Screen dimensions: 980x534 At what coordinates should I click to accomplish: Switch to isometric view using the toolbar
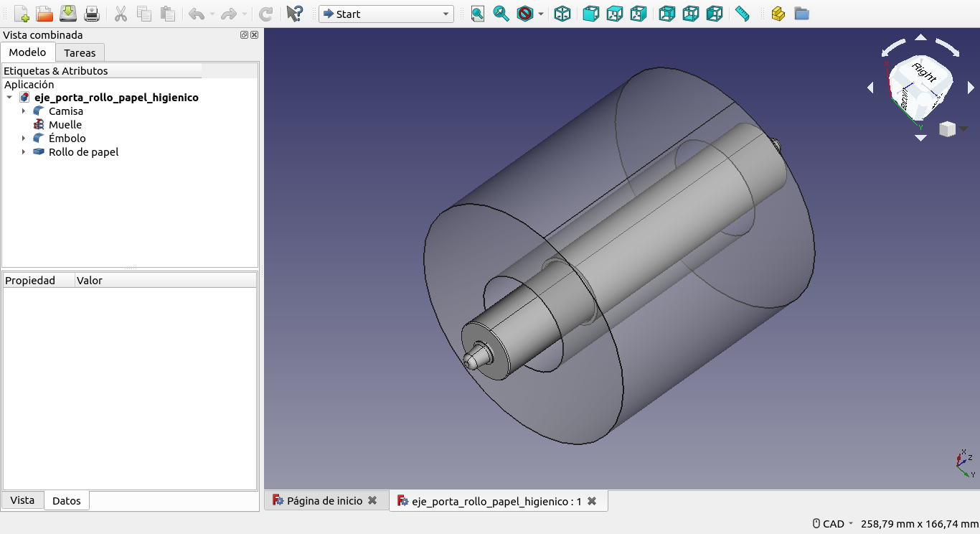563,14
